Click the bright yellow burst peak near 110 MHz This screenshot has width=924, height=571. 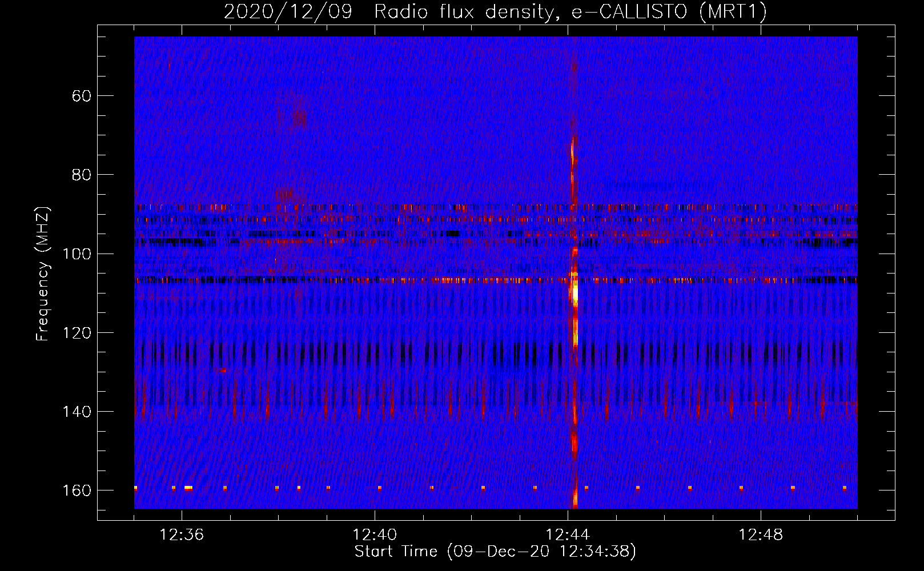(x=575, y=293)
